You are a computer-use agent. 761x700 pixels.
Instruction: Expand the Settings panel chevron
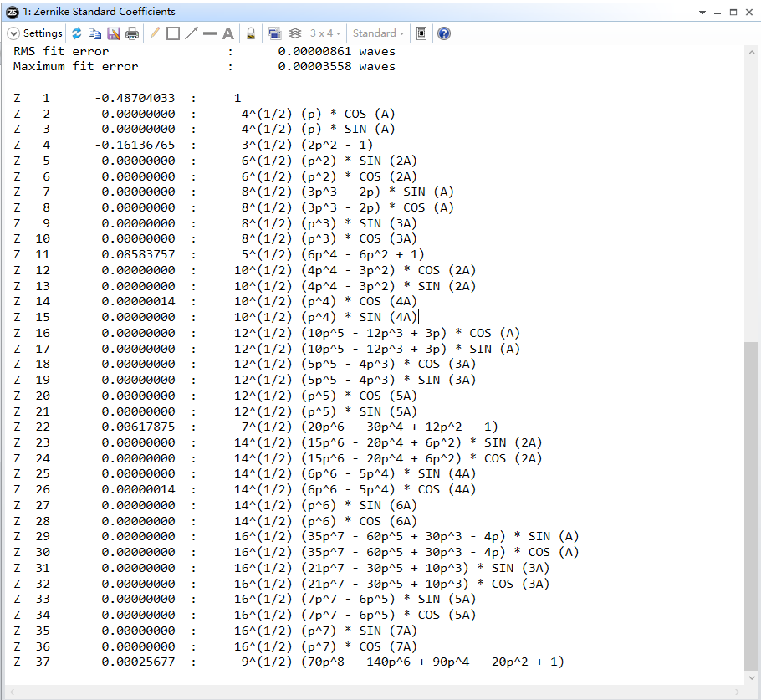tap(13, 33)
